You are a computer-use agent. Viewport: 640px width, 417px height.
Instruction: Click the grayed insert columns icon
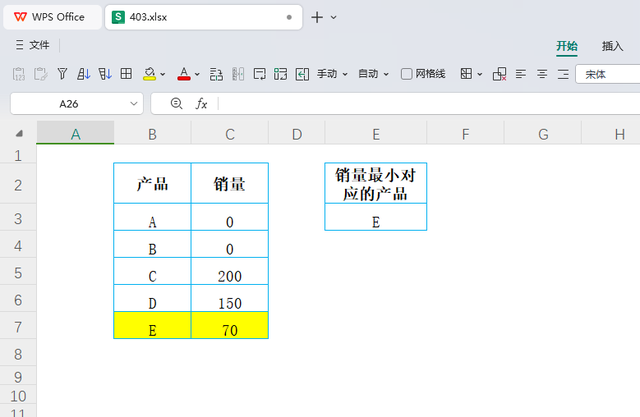tap(238, 74)
